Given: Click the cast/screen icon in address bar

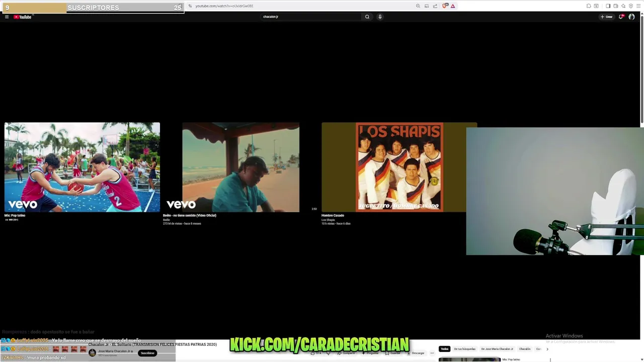Looking at the screenshot, I should pyautogui.click(x=427, y=6).
